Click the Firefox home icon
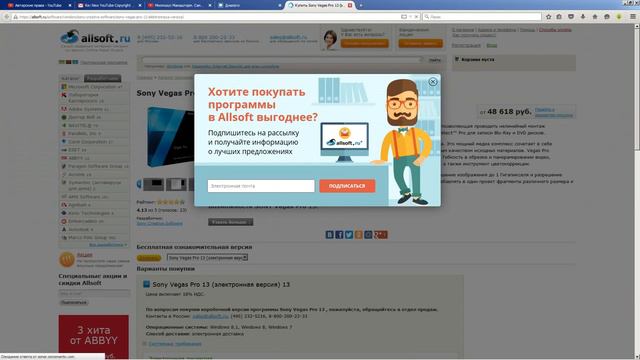Viewport: 640px width, 360px height. [x=595, y=17]
